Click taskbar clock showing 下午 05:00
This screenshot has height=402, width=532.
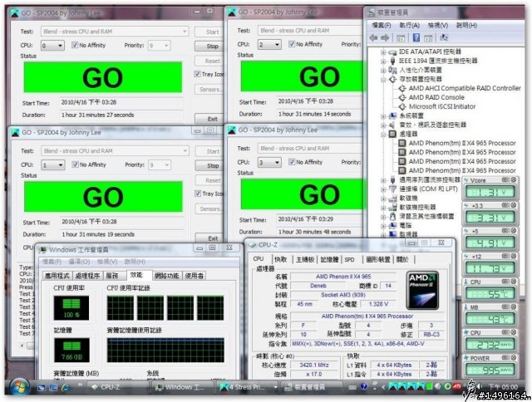502,387
